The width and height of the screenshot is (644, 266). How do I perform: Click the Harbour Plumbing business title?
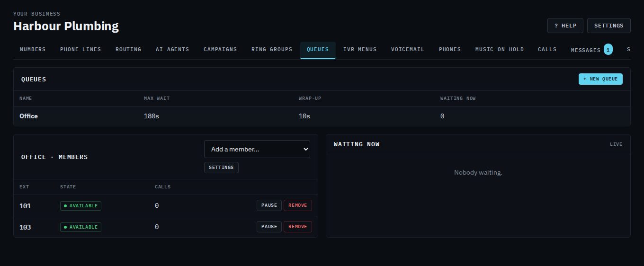[x=66, y=26]
